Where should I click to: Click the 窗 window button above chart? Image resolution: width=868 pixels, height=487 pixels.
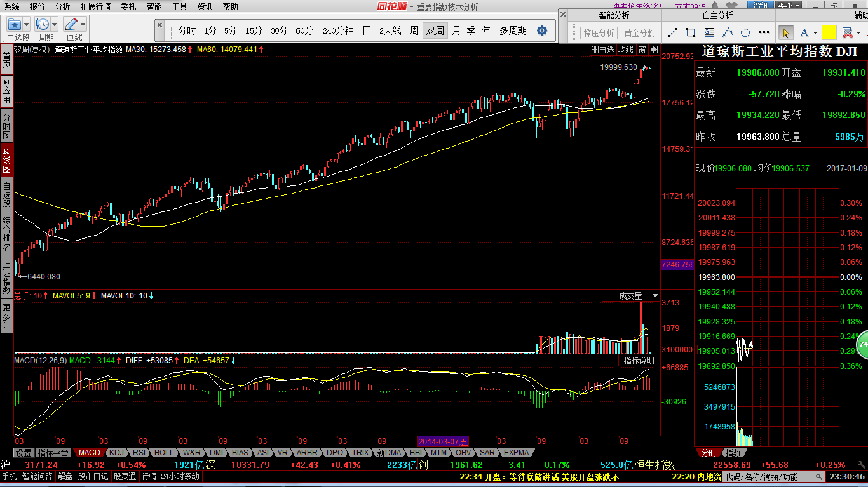(642, 50)
